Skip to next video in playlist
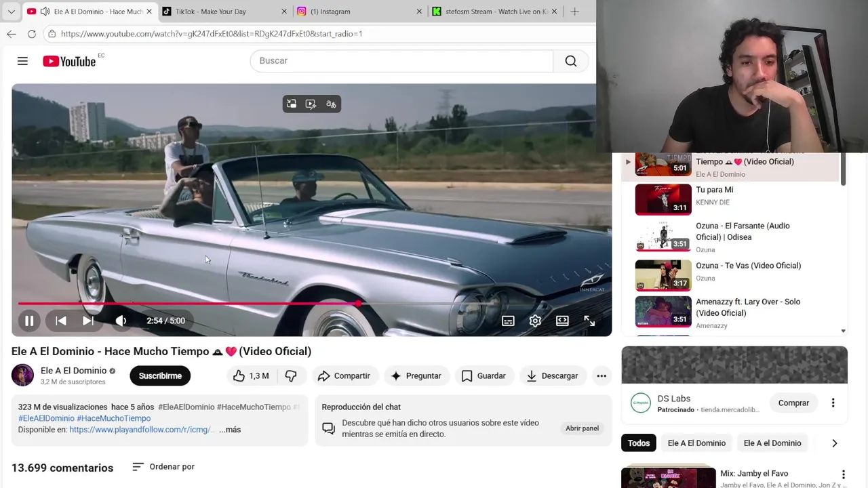This screenshot has height=488, width=868. (x=88, y=321)
